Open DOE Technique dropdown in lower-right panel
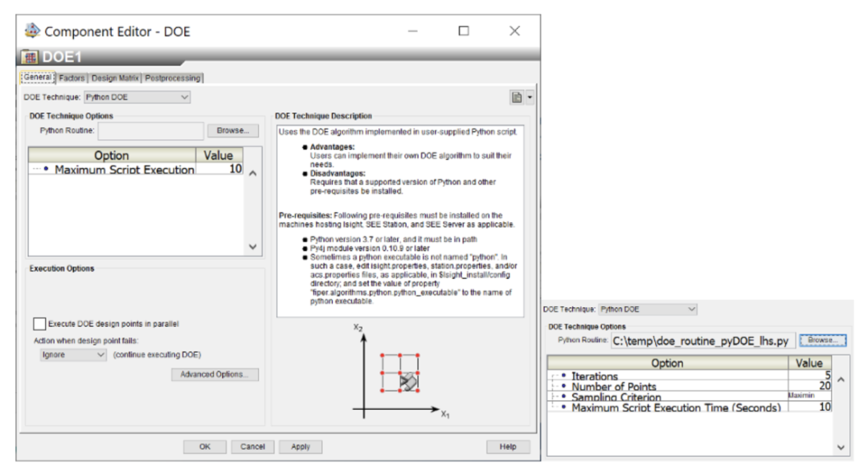This screenshot has width=868, height=475. [648, 309]
